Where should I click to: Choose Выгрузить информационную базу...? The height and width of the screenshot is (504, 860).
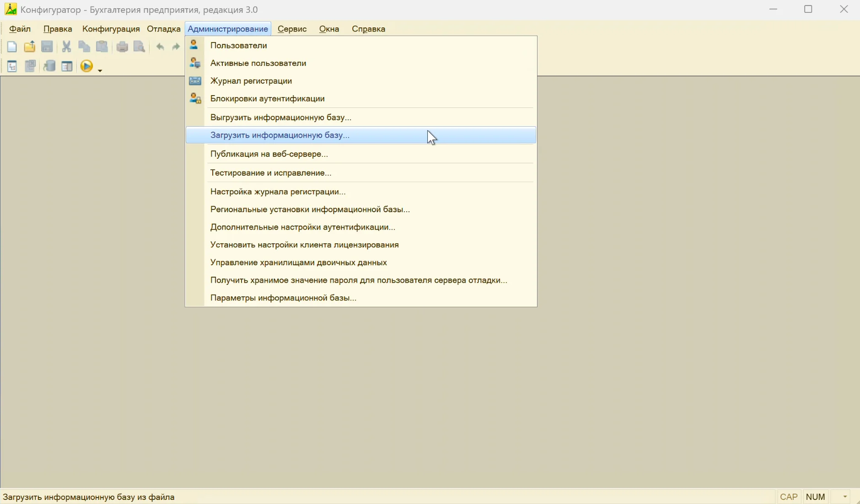(x=361, y=118)
